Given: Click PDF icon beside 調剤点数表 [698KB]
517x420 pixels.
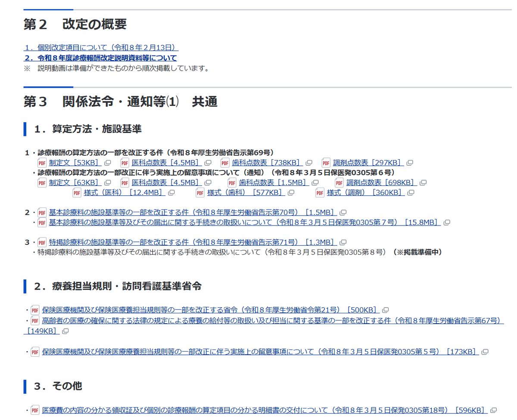Looking at the screenshot, I should pos(339,182).
